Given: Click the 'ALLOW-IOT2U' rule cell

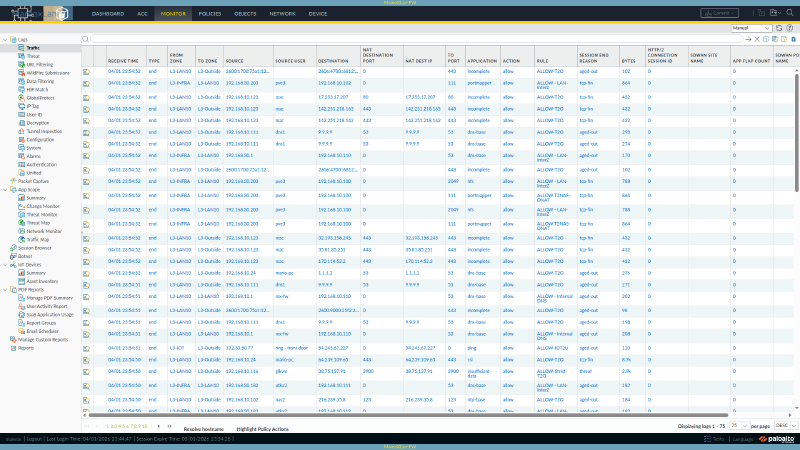Looking at the screenshot, I should (x=551, y=348).
